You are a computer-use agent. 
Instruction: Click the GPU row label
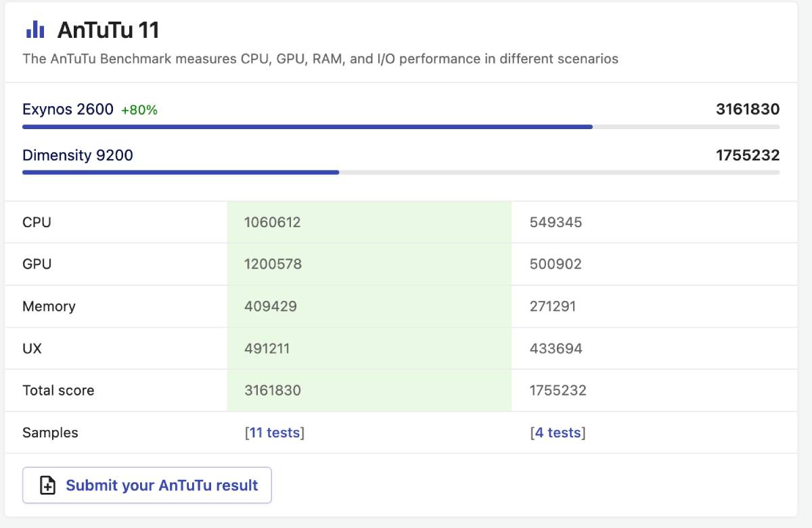pos(37,264)
